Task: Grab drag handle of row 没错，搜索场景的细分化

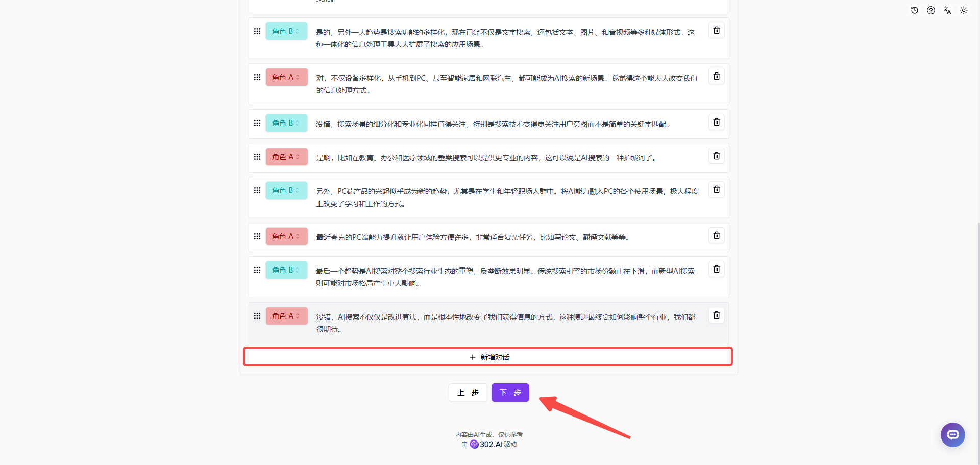Action: (x=257, y=123)
